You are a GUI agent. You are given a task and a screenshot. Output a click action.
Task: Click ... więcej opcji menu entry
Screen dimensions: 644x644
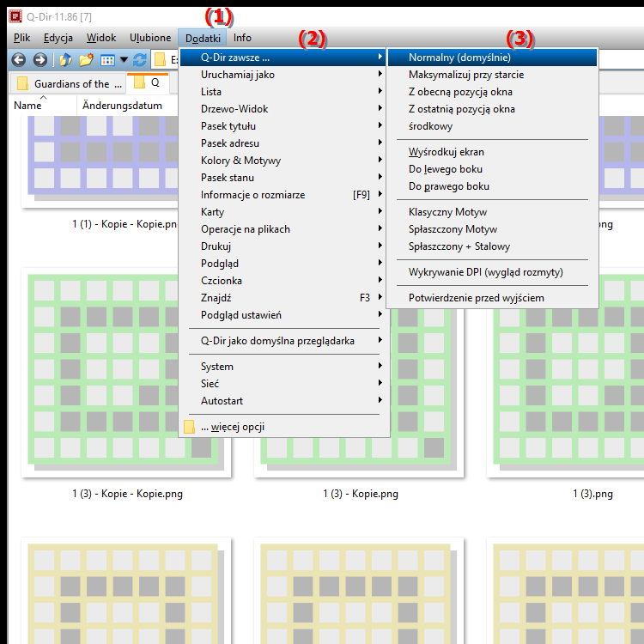click(x=283, y=427)
